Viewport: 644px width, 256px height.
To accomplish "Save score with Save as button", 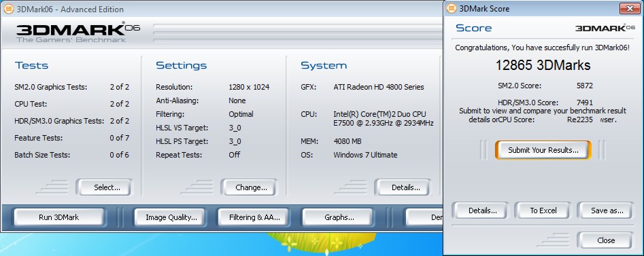I will click(607, 211).
